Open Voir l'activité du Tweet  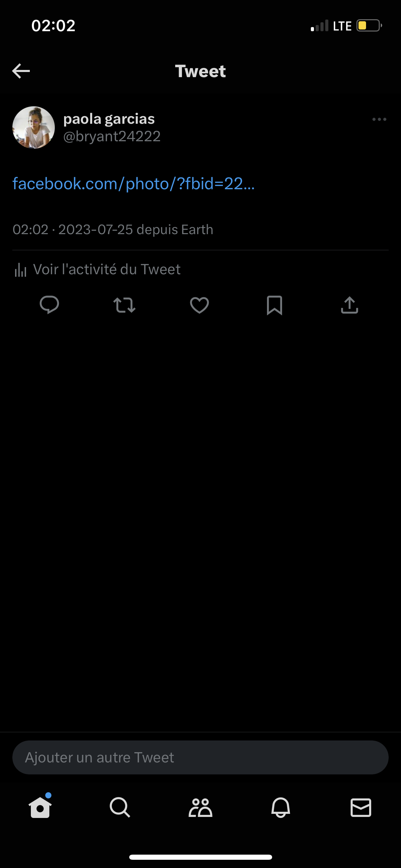pyautogui.click(x=107, y=269)
